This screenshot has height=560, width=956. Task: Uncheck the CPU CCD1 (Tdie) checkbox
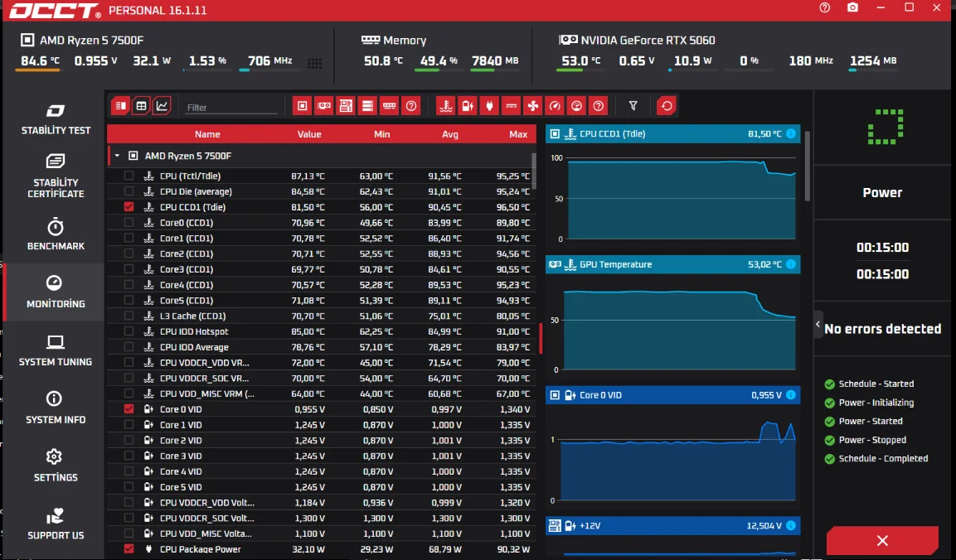[x=129, y=206]
